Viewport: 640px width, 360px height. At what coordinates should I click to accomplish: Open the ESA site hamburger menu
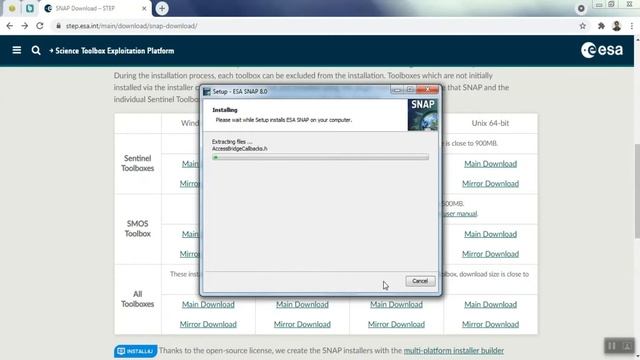tap(17, 50)
